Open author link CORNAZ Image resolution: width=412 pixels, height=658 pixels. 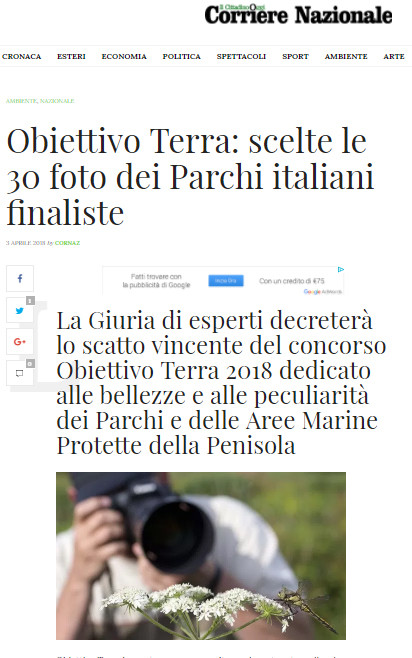(67, 243)
